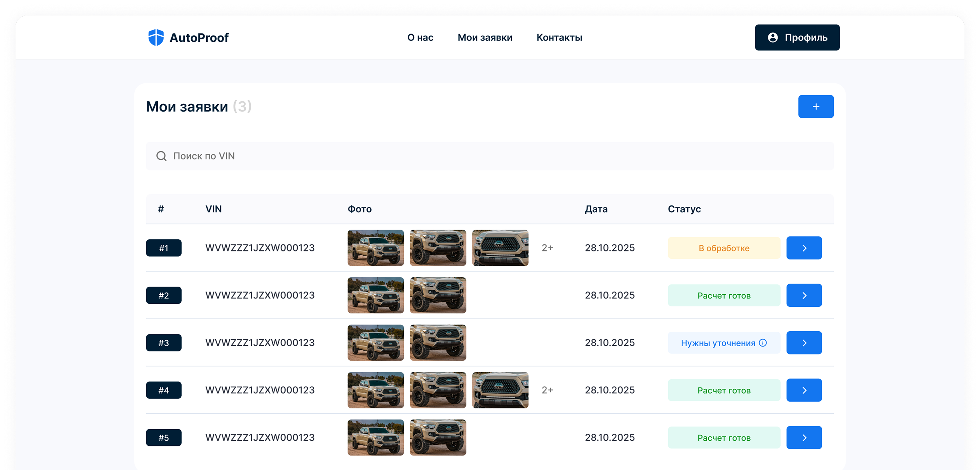Open the Контакты navigation link
980x470 pixels.
(x=559, y=37)
